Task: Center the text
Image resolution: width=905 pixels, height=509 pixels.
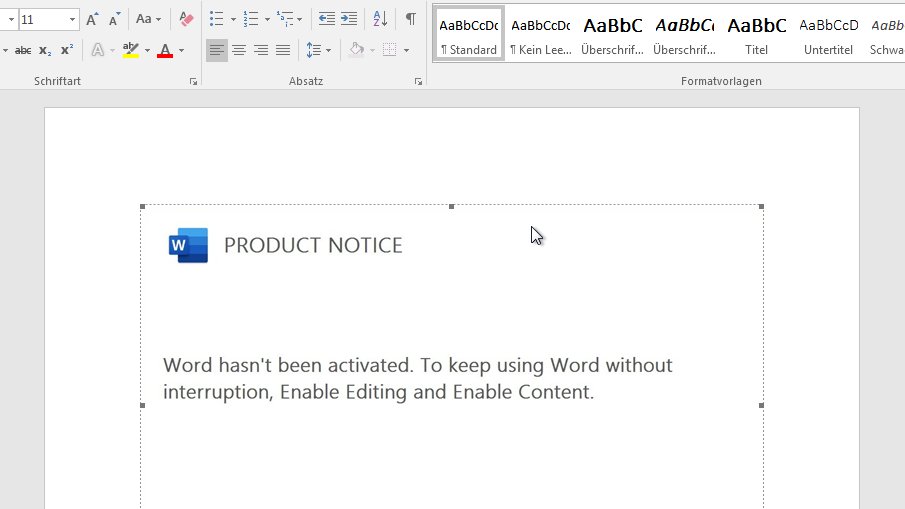Action: coord(239,50)
